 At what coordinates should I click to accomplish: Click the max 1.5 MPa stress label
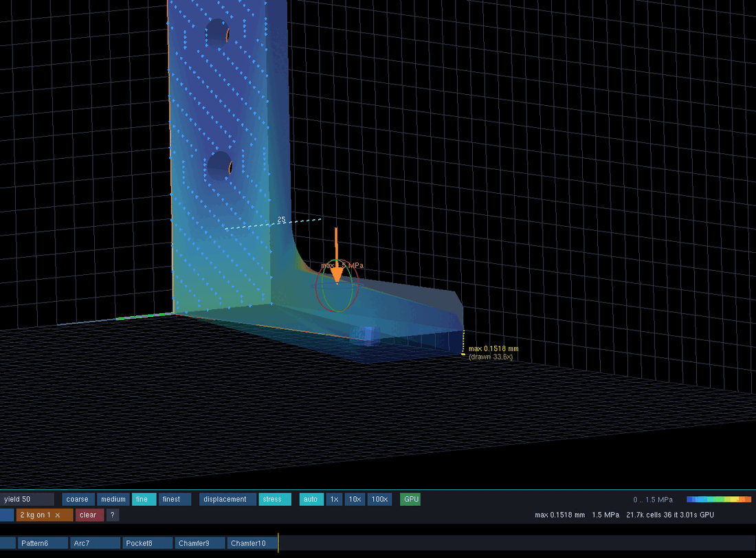(x=342, y=266)
